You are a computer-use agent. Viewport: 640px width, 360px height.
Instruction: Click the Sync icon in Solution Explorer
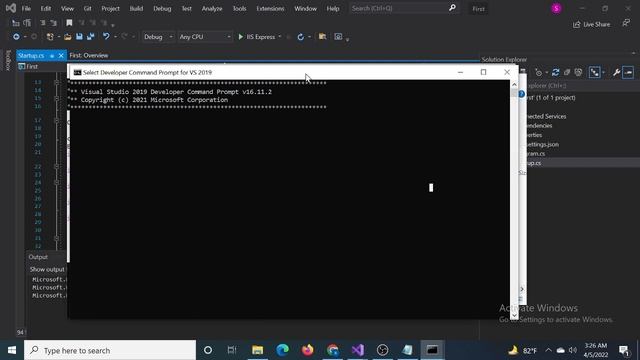tap(556, 72)
